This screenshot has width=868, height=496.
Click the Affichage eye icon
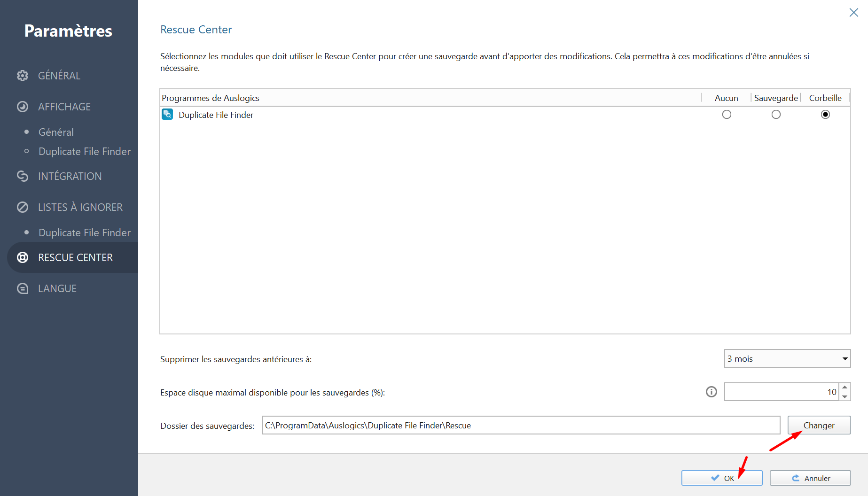click(x=23, y=107)
